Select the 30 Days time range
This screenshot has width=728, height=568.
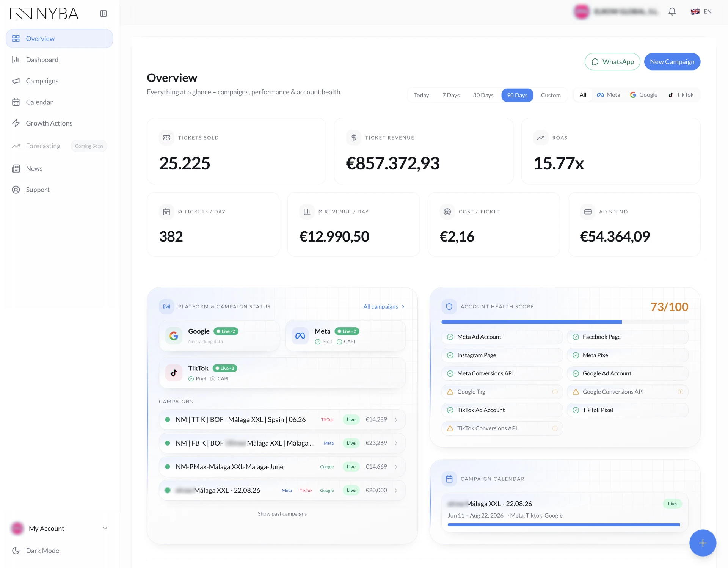click(483, 95)
